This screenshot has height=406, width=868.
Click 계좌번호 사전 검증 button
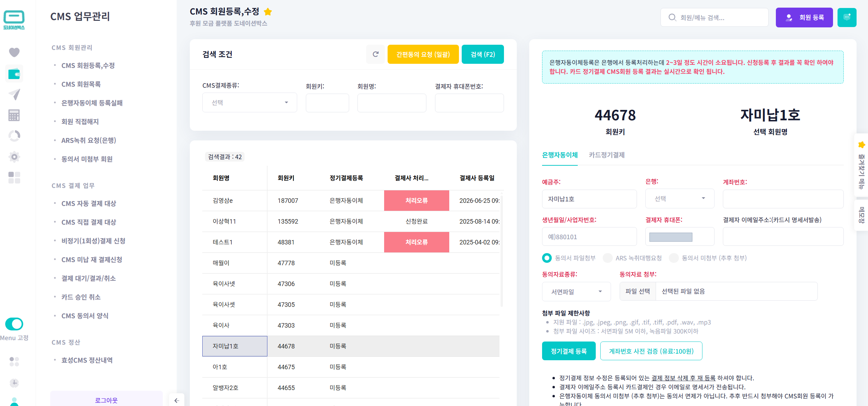click(x=651, y=351)
